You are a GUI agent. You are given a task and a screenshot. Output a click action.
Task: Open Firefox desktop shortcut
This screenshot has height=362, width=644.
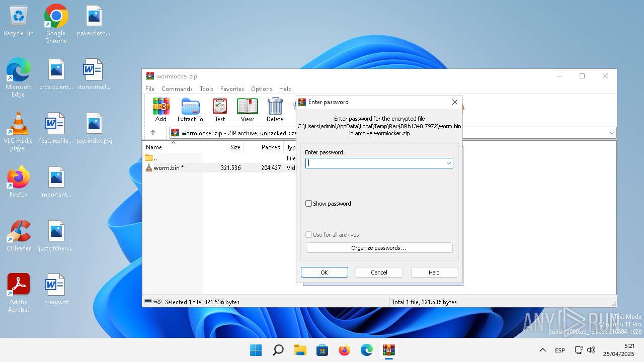19,181
